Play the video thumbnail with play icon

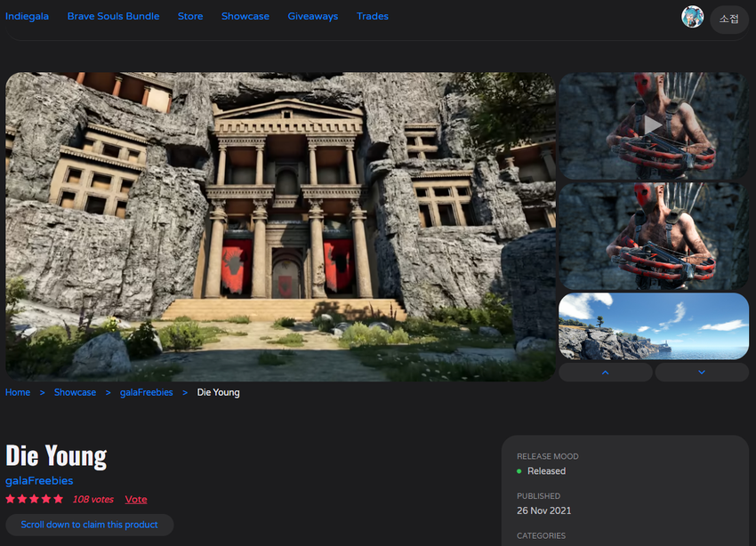click(x=654, y=125)
